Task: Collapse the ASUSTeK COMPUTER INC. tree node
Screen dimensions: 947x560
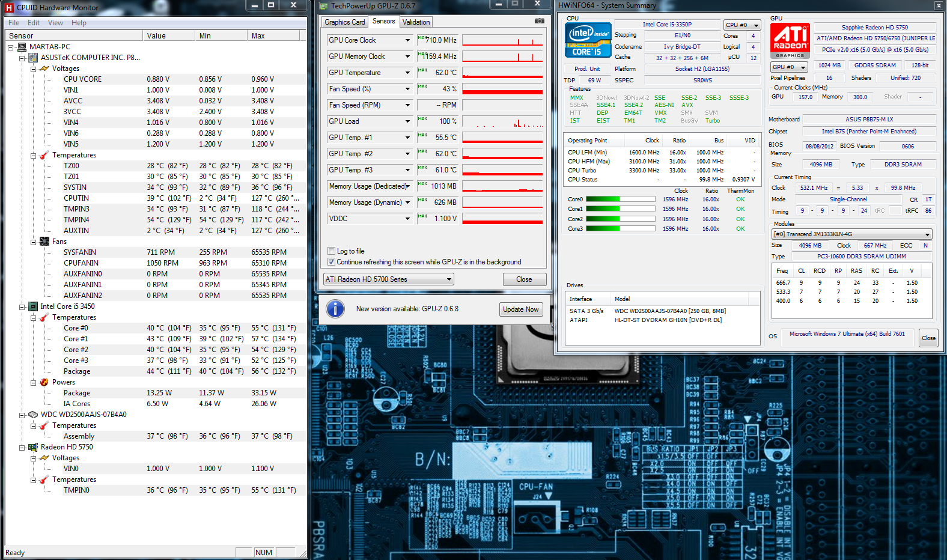Action: click(x=22, y=58)
